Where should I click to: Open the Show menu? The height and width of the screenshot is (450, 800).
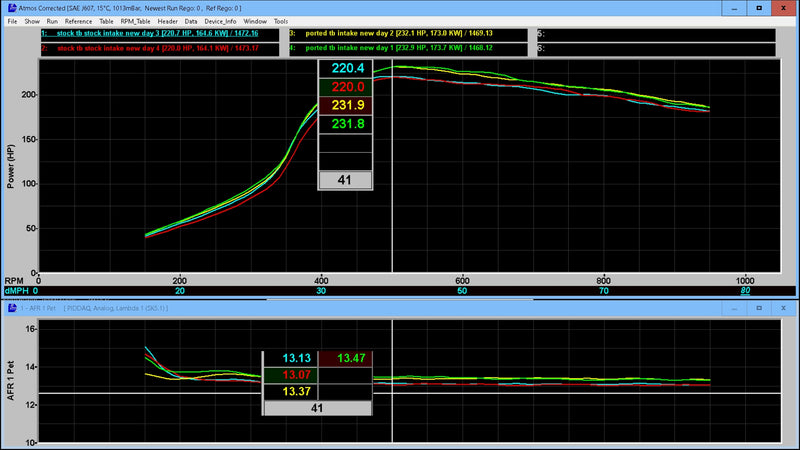point(32,20)
